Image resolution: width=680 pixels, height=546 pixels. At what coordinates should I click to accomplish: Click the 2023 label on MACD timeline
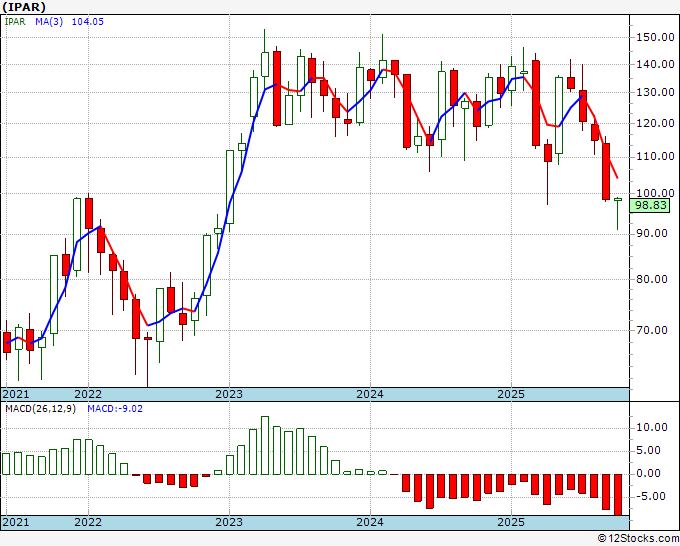pos(229,522)
